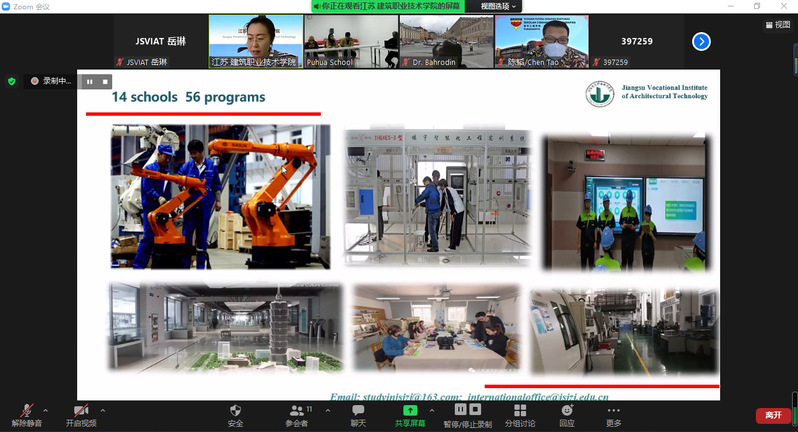This screenshot has height=432, width=798.
Task: Open the 安全 security shield icon
Action: (236, 412)
